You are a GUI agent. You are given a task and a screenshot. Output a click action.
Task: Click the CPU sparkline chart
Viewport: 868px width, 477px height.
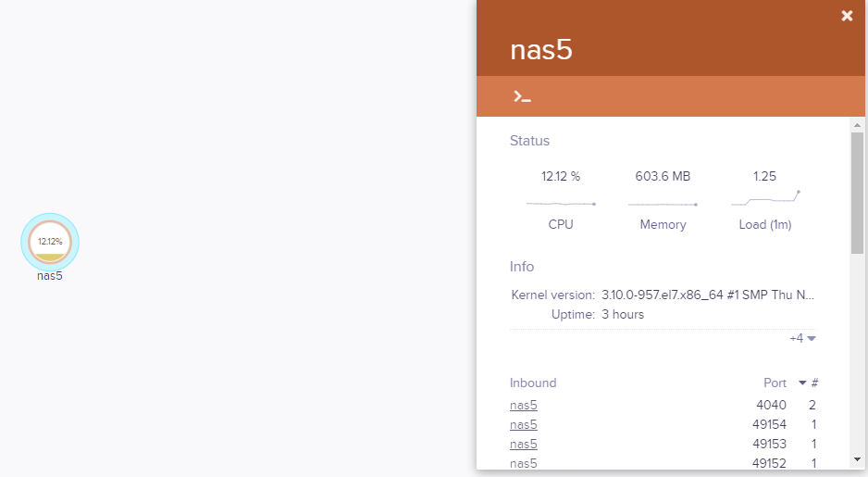(561, 202)
